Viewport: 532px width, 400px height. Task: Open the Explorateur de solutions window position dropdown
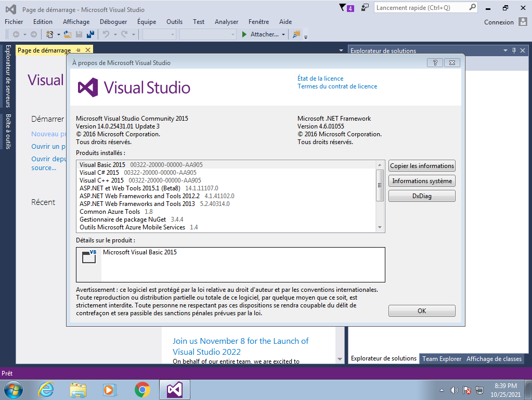505,50
